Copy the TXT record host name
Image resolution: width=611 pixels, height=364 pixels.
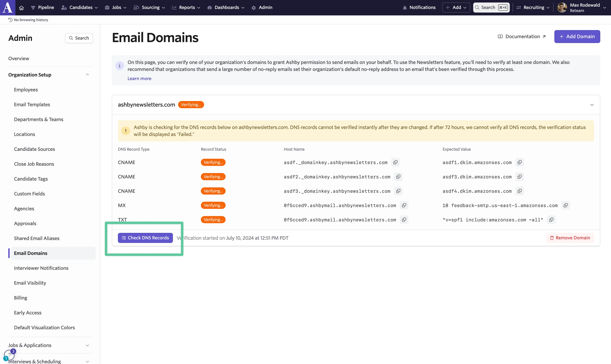pyautogui.click(x=404, y=219)
